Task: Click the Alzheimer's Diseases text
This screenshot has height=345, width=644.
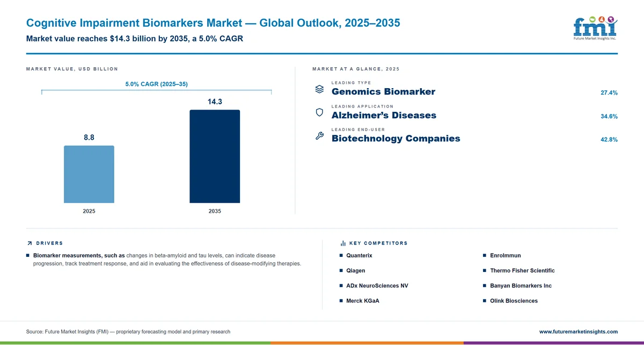Action: click(384, 116)
